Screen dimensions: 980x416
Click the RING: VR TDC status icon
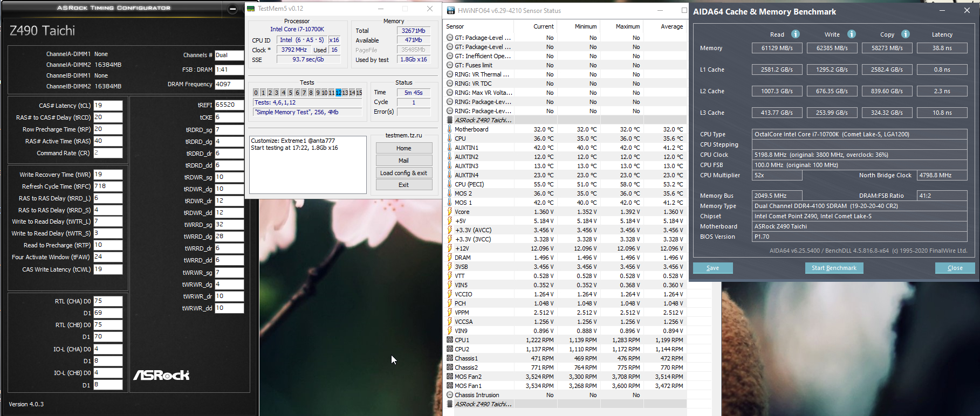point(450,84)
